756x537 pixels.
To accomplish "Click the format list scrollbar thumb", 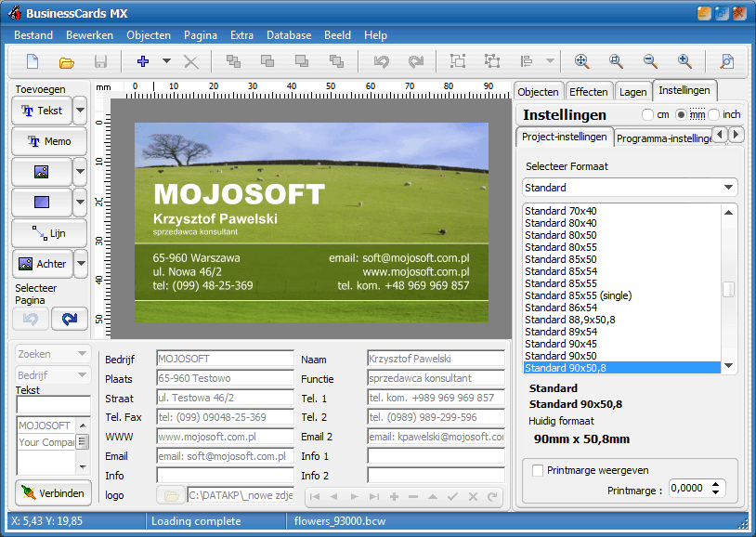I will tap(728, 289).
